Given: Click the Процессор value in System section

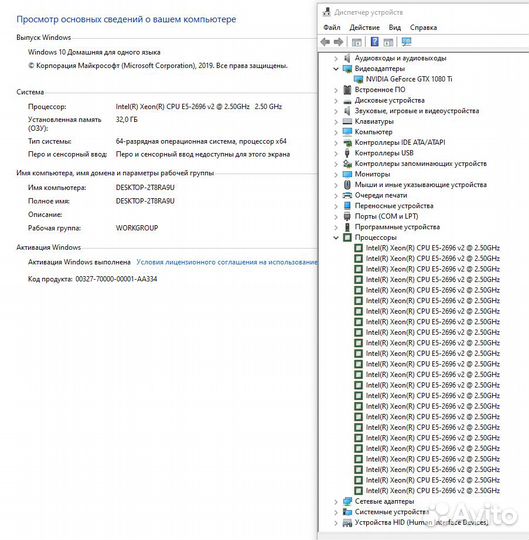Looking at the screenshot, I should click(199, 107).
